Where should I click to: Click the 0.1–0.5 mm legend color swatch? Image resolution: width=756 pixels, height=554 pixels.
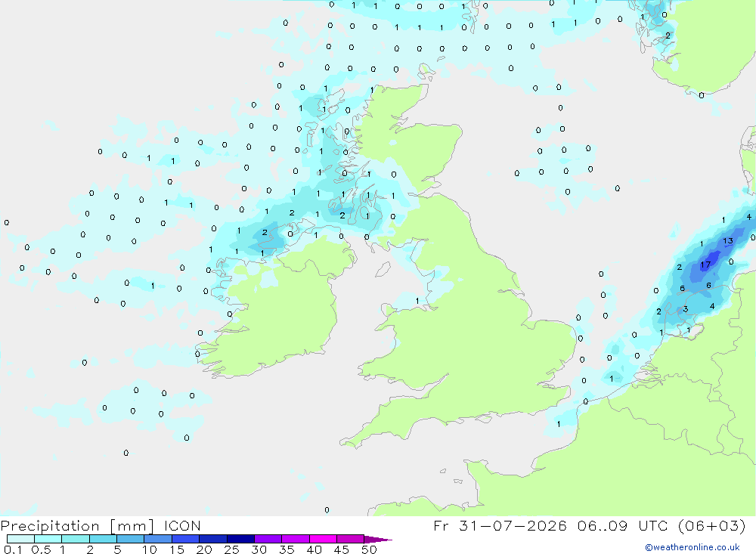(x=20, y=539)
